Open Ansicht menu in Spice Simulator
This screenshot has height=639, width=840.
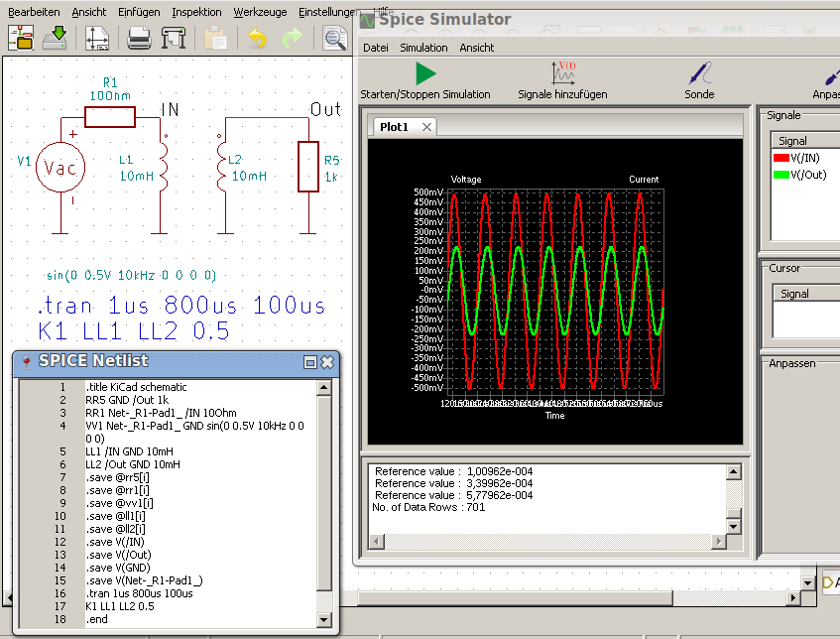click(x=477, y=48)
